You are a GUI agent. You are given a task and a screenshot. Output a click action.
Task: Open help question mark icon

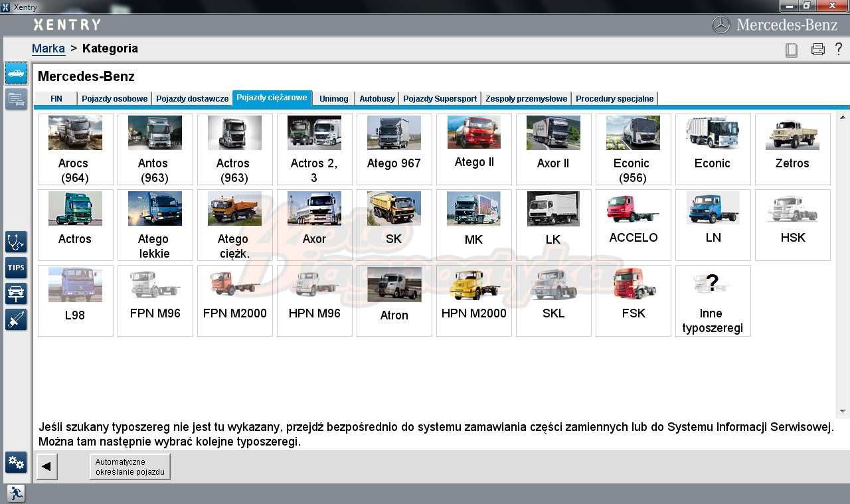tap(839, 48)
